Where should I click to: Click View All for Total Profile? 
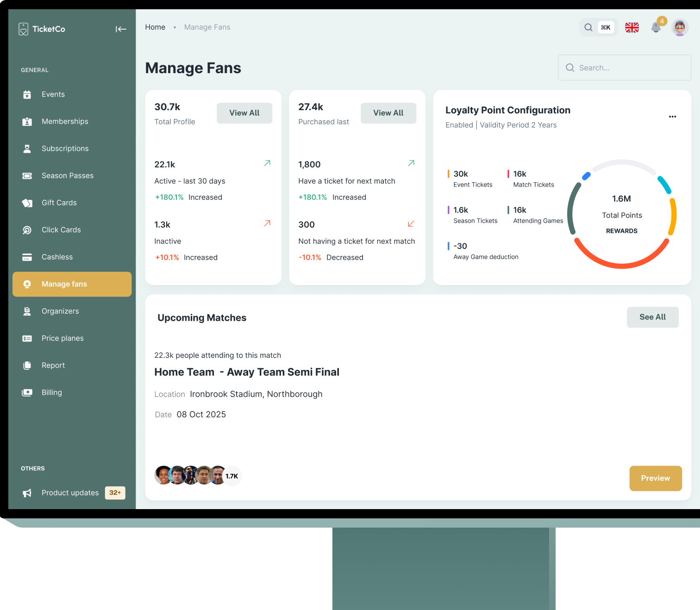pyautogui.click(x=244, y=113)
